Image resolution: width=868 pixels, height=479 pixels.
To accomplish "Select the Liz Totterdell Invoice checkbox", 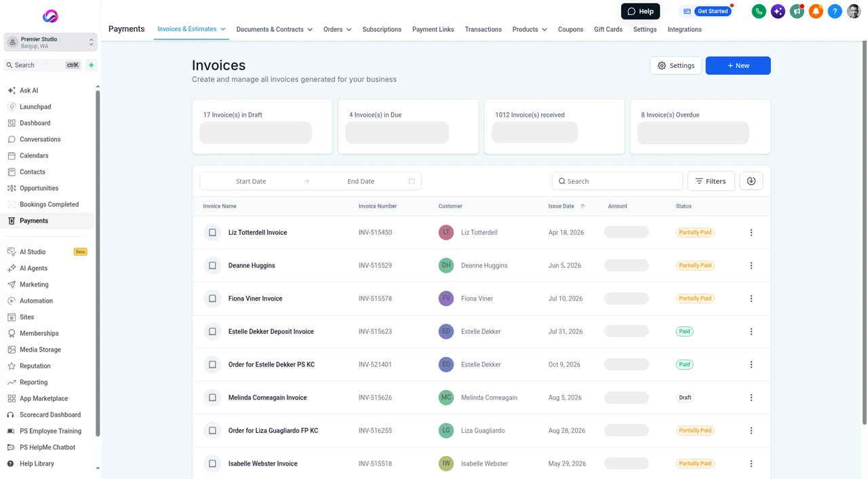I will click(212, 233).
